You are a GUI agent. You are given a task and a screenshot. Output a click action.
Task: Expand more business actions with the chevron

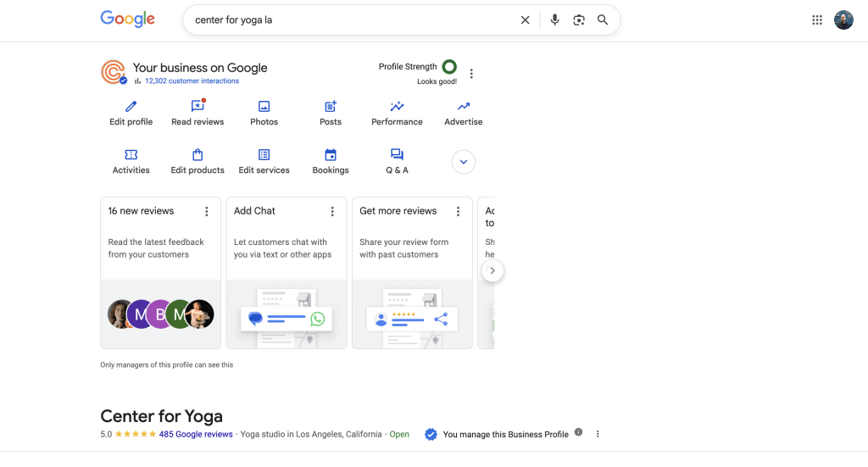point(464,162)
